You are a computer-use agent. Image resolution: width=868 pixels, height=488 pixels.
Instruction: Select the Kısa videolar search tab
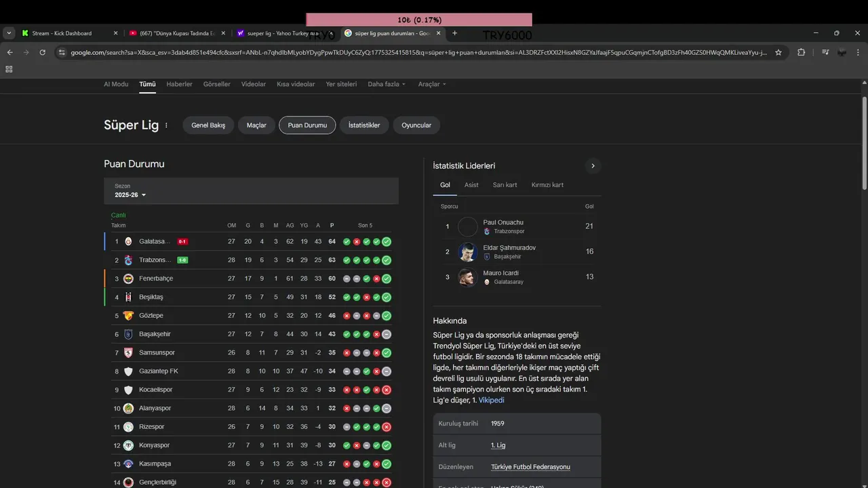(x=296, y=84)
